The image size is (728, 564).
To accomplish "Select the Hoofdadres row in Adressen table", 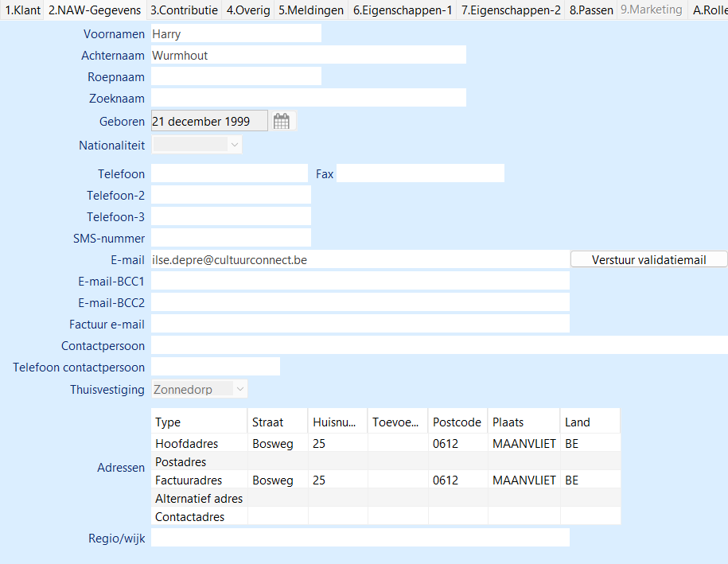I will [x=187, y=443].
